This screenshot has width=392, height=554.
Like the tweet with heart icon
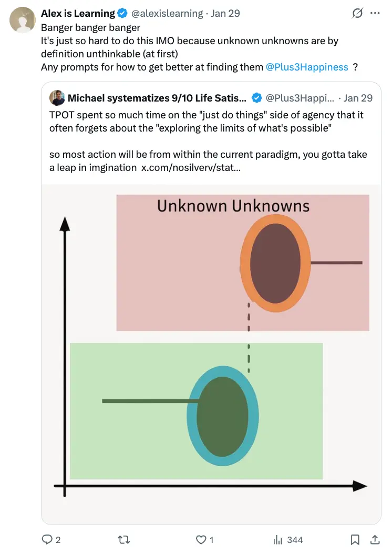pos(201,539)
